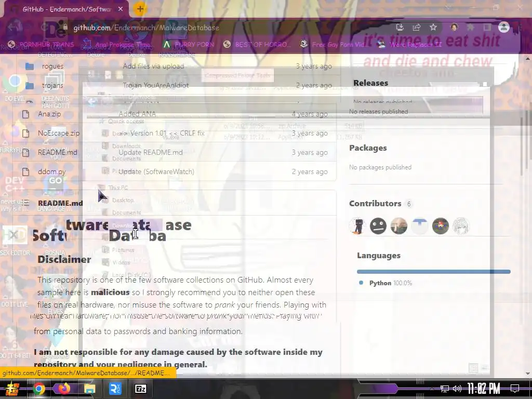Open the 7z app in the taskbar
Screen dimensions: 532x399
(140, 389)
